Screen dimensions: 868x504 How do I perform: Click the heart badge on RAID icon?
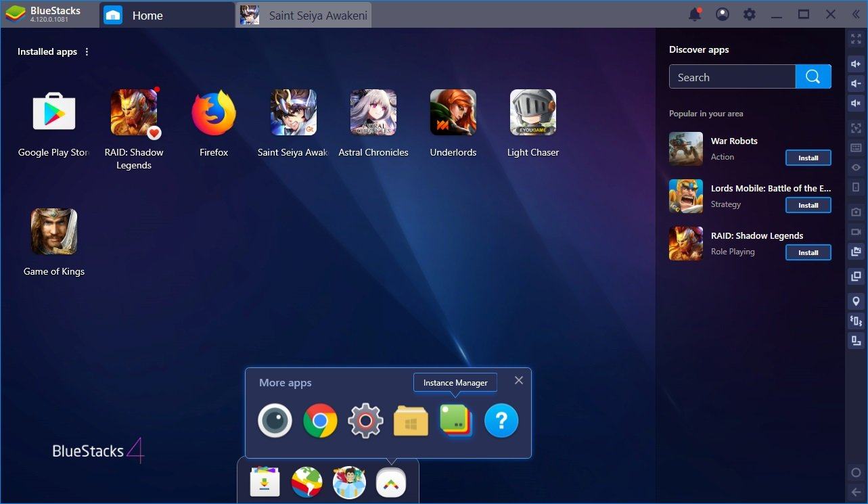tap(154, 132)
